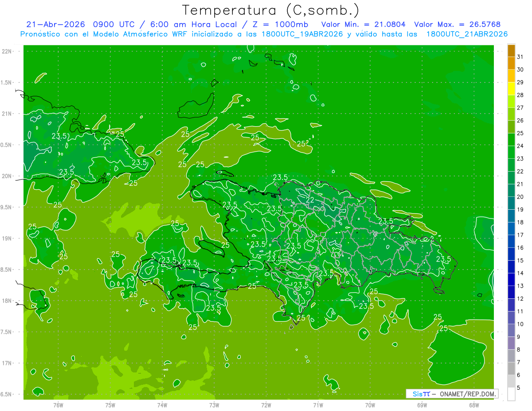Click the Temperatura (C,somb.) title

(x=270, y=10)
